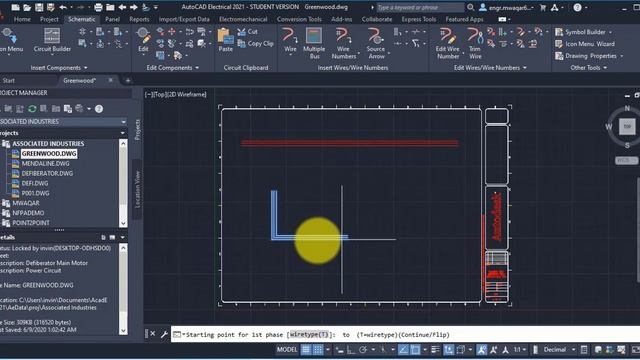Collapse the Projects section chevron
640x360 pixels.
pyautogui.click(x=122, y=133)
